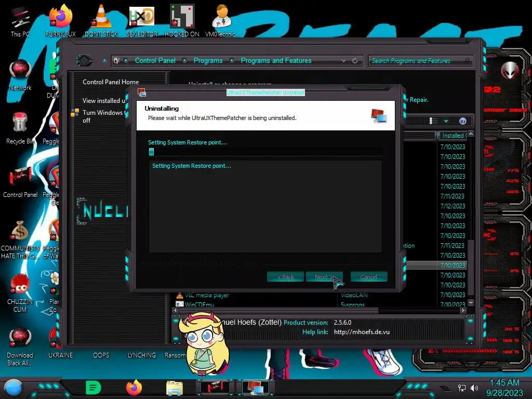Open the Download Black Ali desktop icon
Viewport: 532px width, 399px height.
(20, 347)
